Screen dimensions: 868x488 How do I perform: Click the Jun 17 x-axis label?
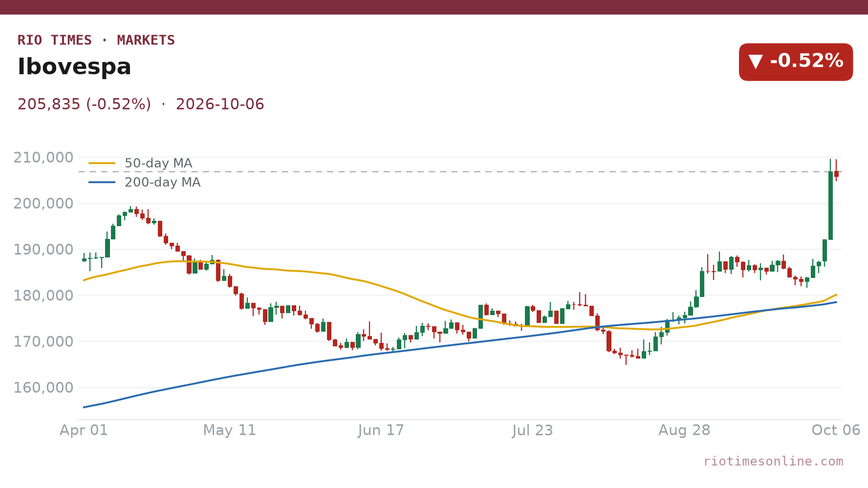pos(381,430)
